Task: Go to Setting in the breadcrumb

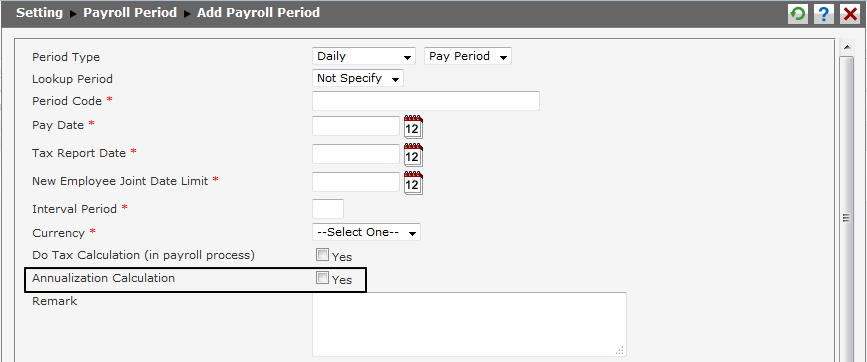Action: tap(39, 13)
